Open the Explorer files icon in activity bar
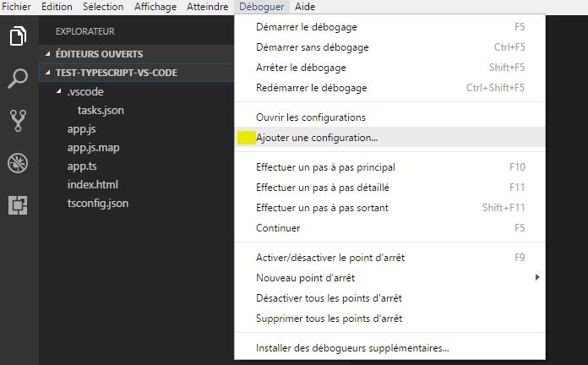588x365 pixels. pyautogui.click(x=18, y=36)
